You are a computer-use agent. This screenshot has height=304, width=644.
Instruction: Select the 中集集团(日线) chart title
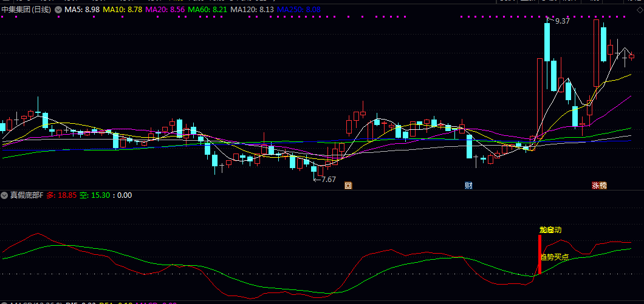click(x=27, y=10)
